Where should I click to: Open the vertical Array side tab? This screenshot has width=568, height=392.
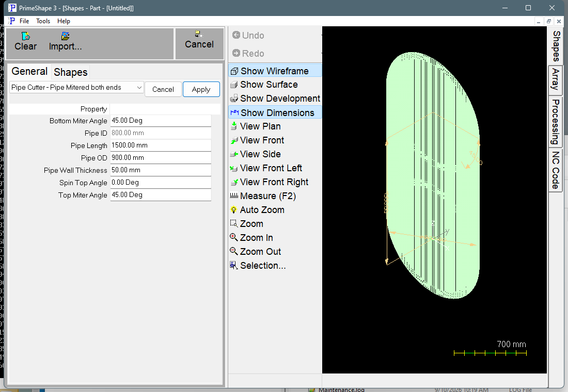(555, 79)
